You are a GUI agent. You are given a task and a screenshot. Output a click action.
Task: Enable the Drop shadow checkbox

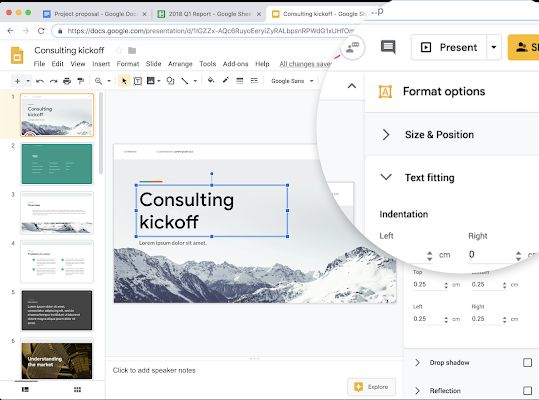tap(527, 363)
